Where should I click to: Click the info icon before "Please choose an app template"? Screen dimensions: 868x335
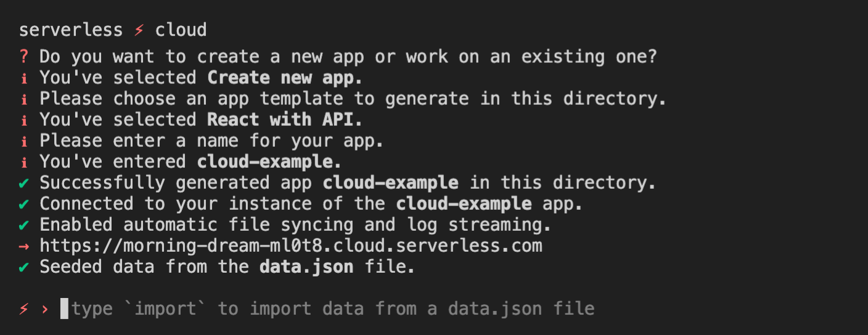pos(24,99)
